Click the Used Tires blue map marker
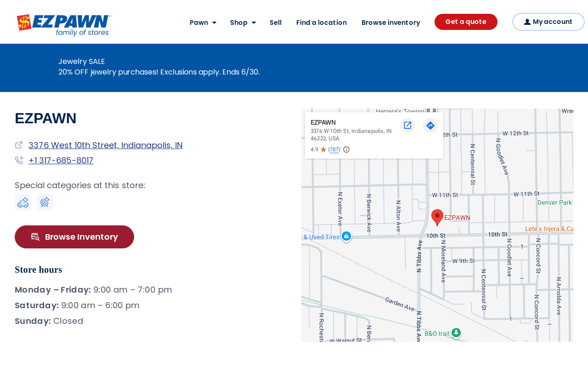Screen dimensions: 588x368 coord(347,236)
